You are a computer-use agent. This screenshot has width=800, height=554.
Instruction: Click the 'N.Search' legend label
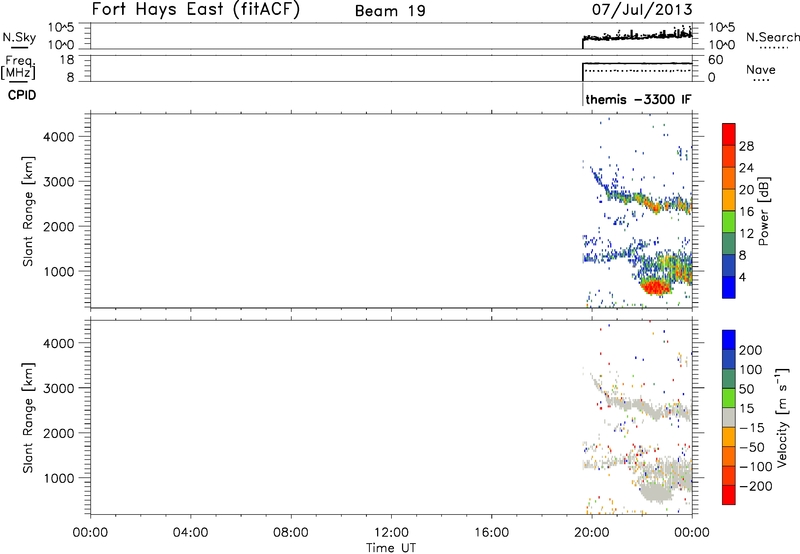(x=772, y=37)
